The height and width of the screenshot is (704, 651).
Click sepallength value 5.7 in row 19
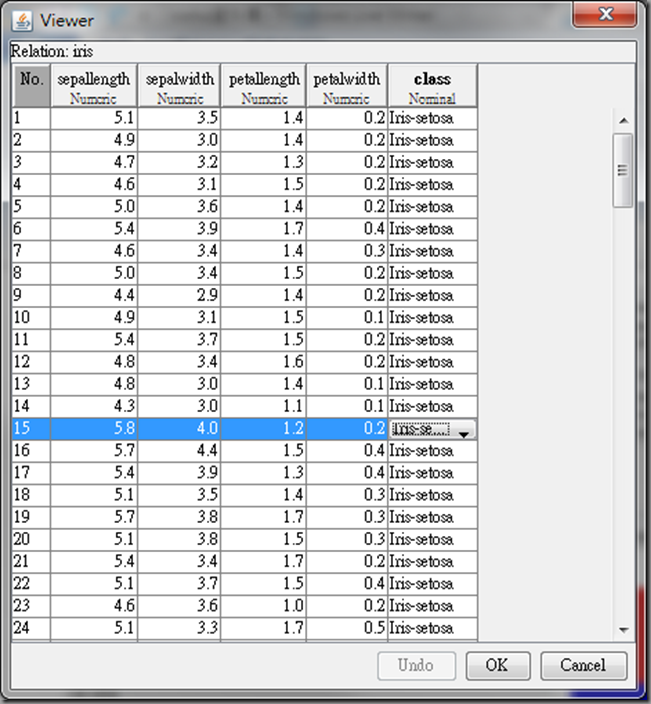(x=94, y=517)
